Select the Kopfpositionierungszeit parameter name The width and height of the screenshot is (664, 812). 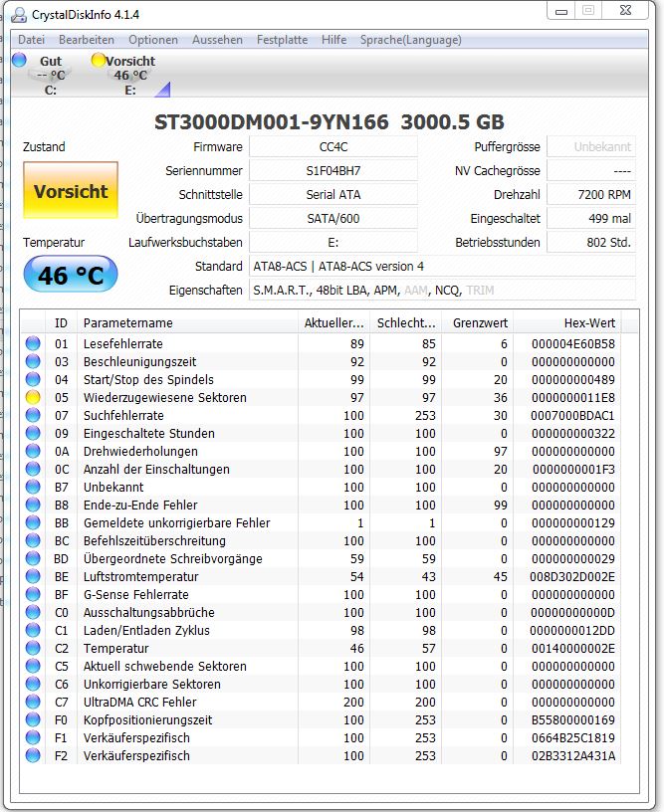click(148, 719)
